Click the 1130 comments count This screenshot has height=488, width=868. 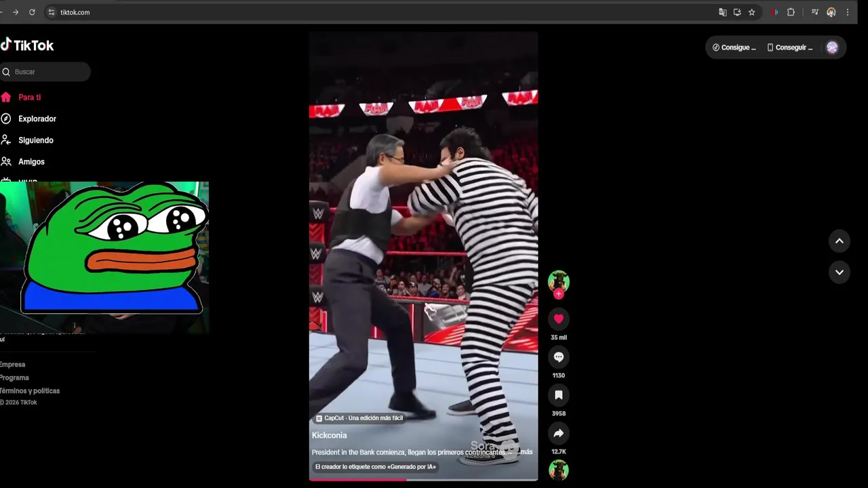click(559, 375)
